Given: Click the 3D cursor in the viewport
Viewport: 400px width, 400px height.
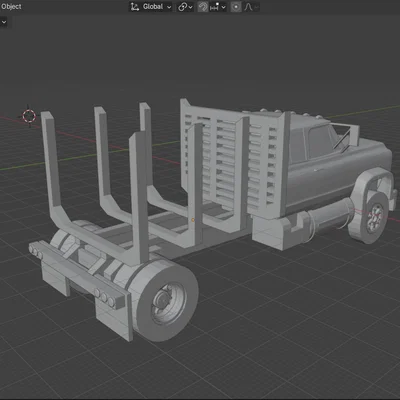Looking at the screenshot, I should click(29, 116).
